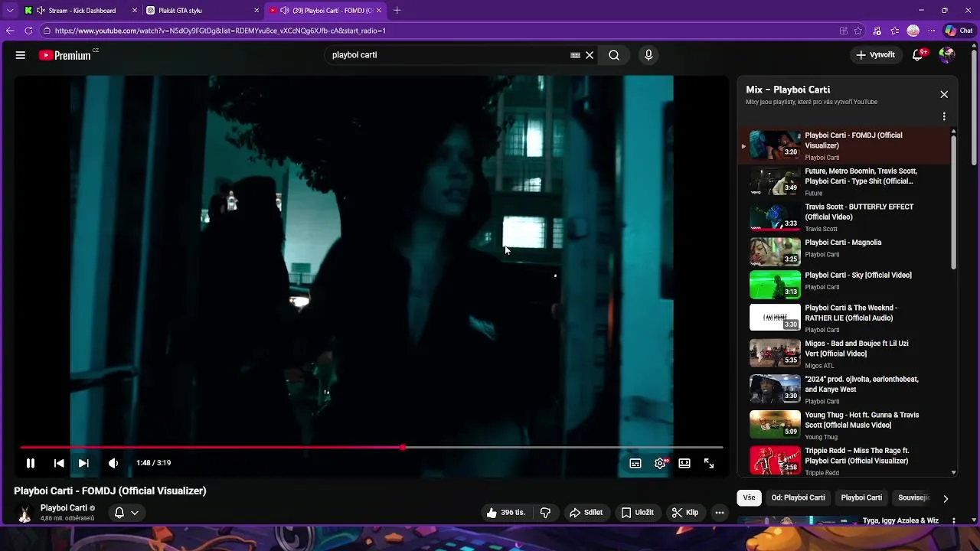Play Trippie Redd Miss The Rage
The height and width of the screenshot is (551, 980).
coord(844,460)
